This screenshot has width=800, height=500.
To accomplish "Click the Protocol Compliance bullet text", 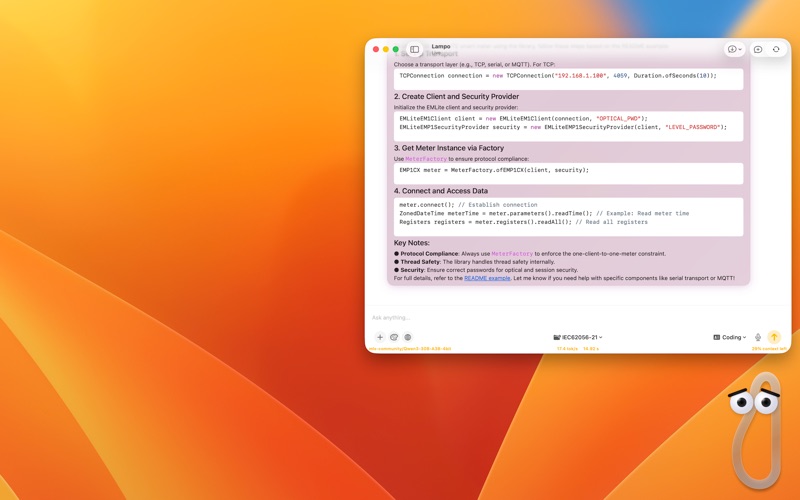I will (x=530, y=254).
